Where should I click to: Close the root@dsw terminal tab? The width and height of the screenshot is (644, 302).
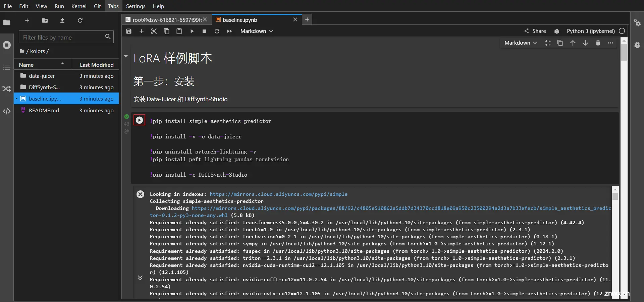pos(205,20)
